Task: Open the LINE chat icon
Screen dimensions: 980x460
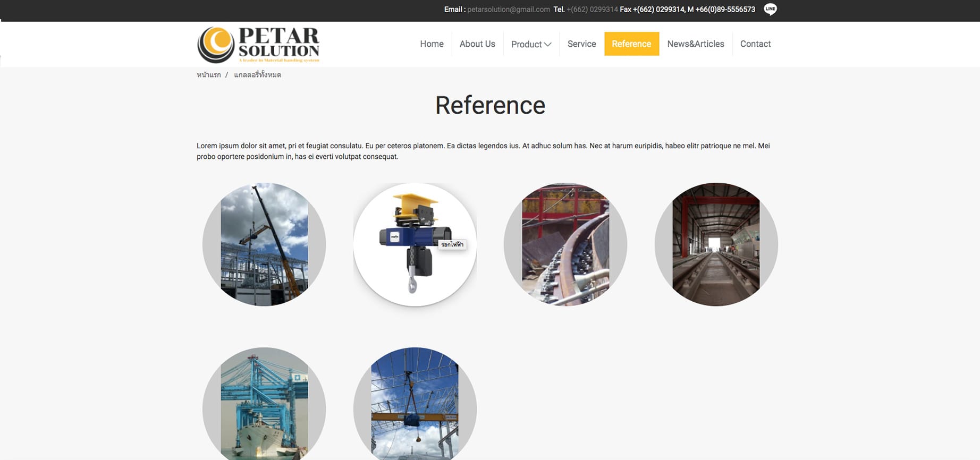Action: 770,9
